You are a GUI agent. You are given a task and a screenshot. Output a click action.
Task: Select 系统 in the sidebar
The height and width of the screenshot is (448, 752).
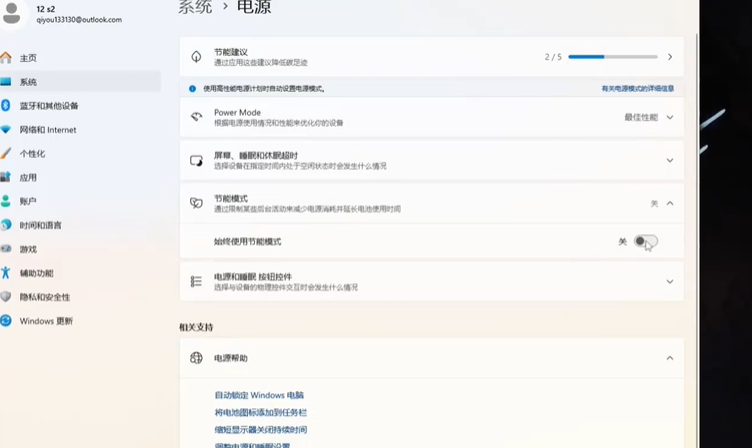(x=28, y=82)
